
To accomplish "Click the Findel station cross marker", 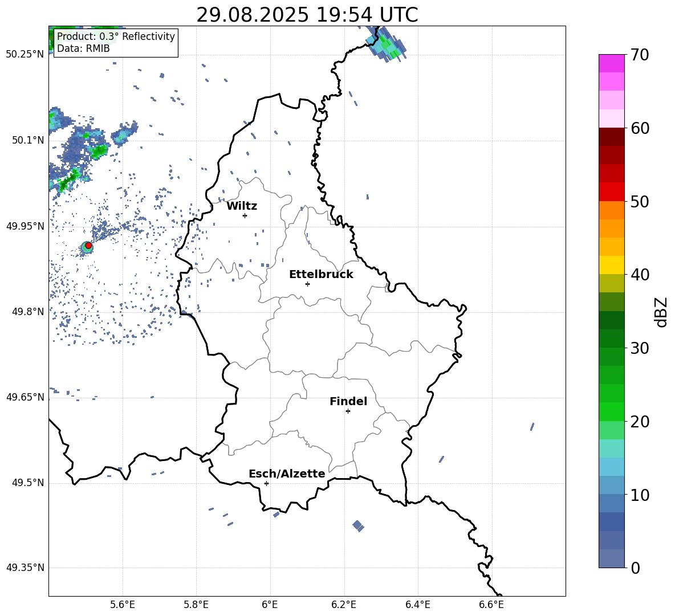I will 348,411.
